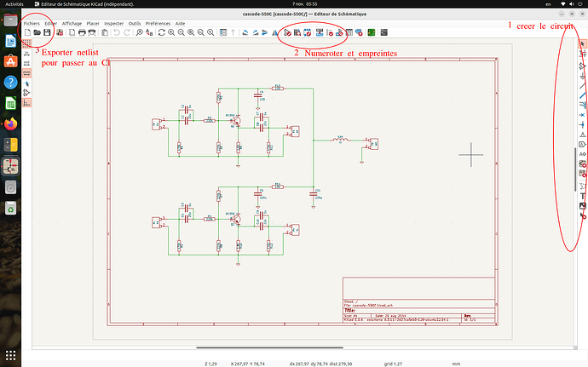Redo the last undone edit
The height and width of the screenshot is (367, 588).
pyautogui.click(x=127, y=32)
